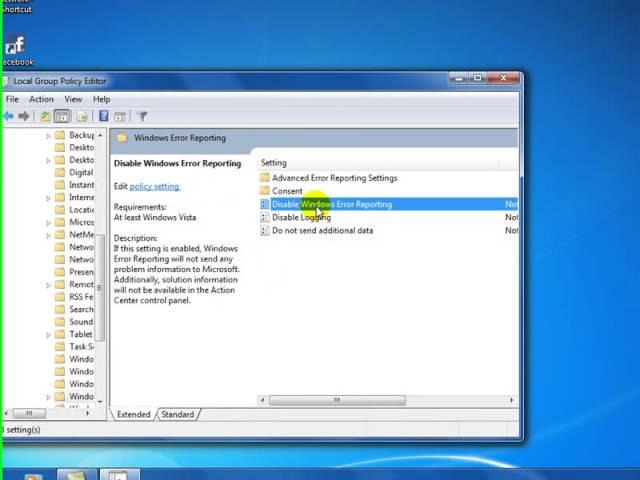
Task: Expand the Interne tree folder arrow
Action: (x=48, y=198)
